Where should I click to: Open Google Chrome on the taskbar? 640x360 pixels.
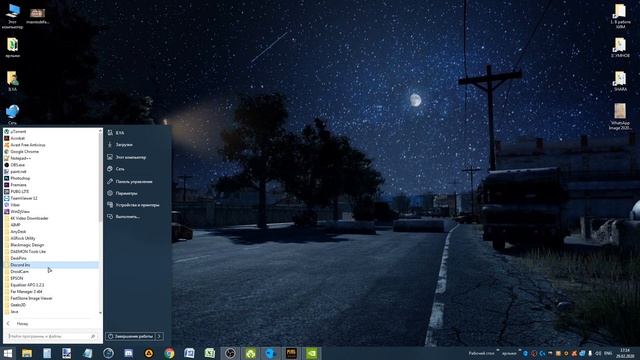pyautogui.click(x=169, y=353)
